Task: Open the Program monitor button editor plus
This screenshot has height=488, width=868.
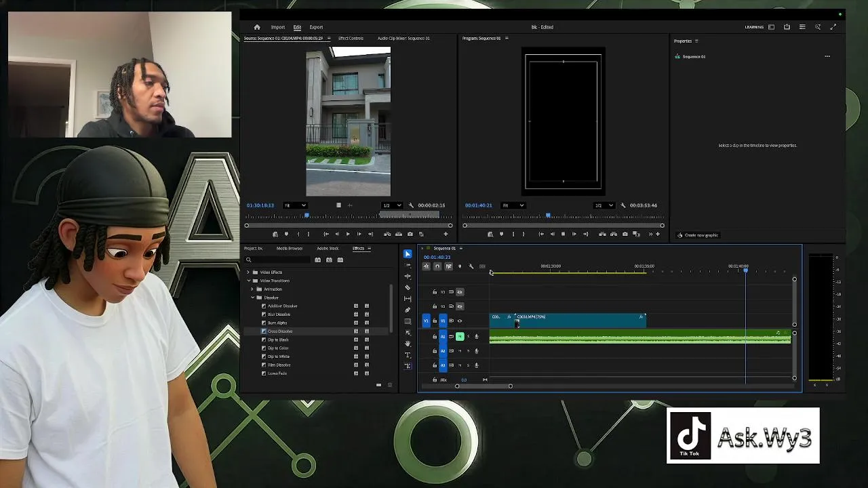Action: 659,235
